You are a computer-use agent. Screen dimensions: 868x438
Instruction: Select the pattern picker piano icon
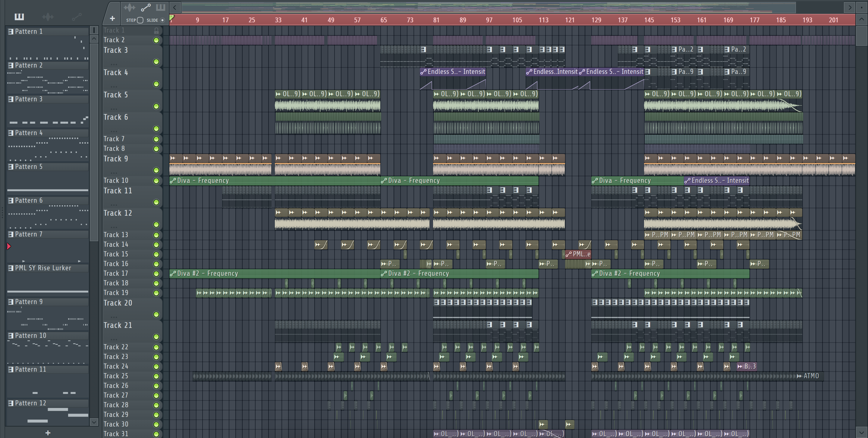pyautogui.click(x=19, y=17)
